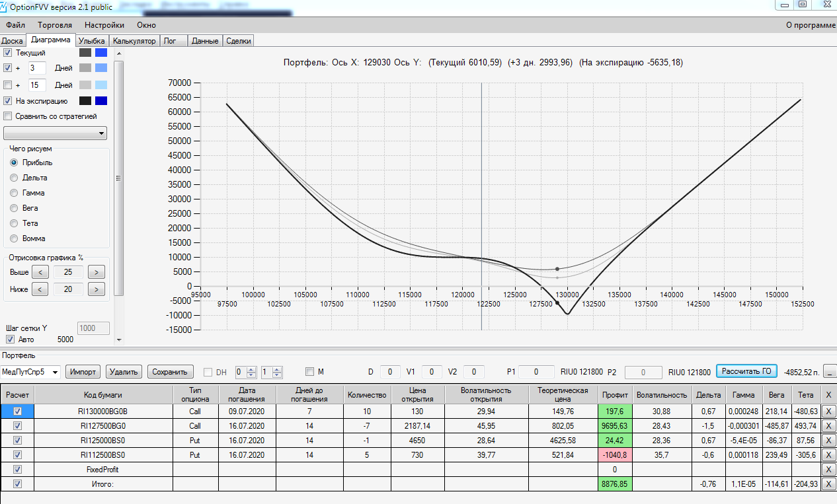This screenshot has height=504, width=837.
Task: Click the left panel vertical scrollbar
Action: point(119,178)
